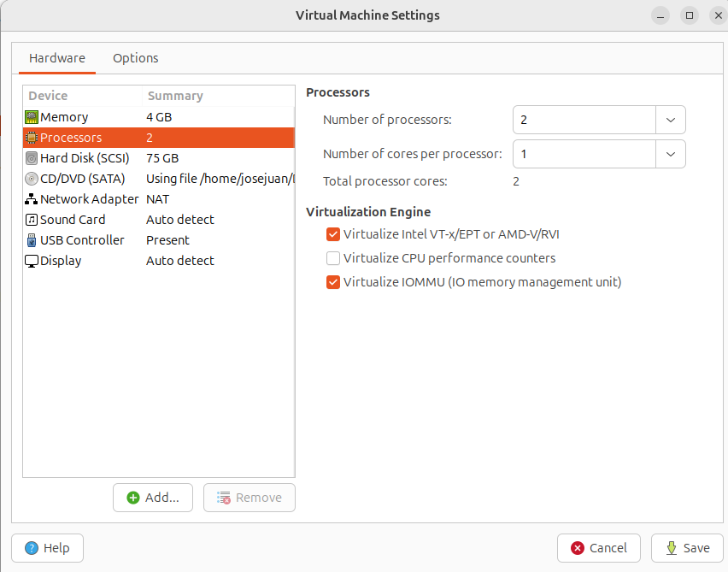
Task: Uncheck Virtualize IOMMU memory management unit
Action: (x=332, y=281)
